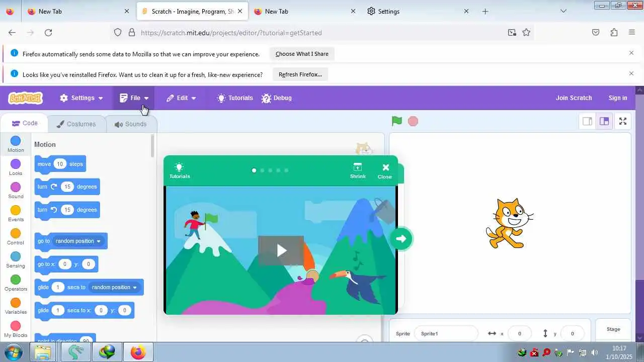Click the volume icon in system tray

tap(595, 352)
